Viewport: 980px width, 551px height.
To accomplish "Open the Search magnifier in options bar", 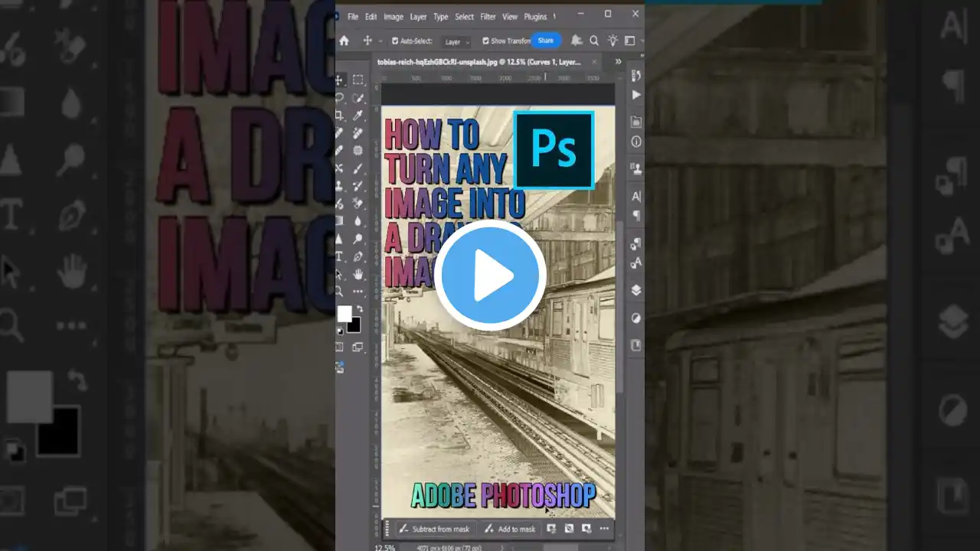I will pyautogui.click(x=594, y=41).
